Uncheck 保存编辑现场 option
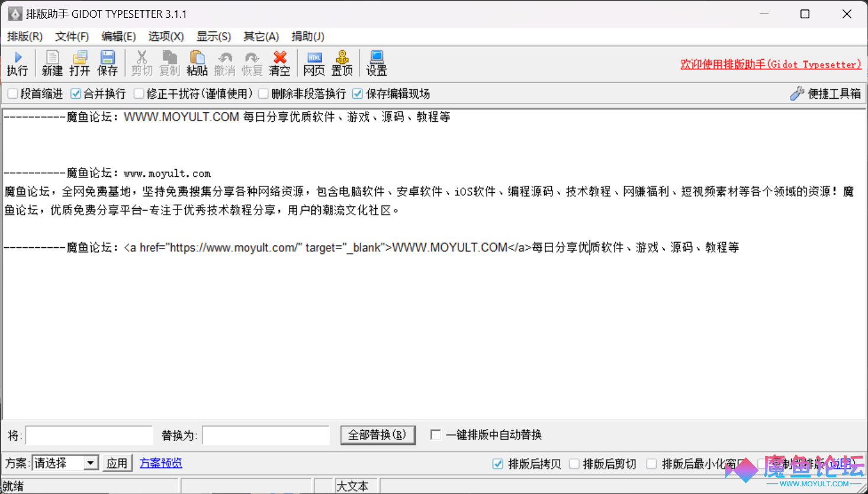 (357, 93)
